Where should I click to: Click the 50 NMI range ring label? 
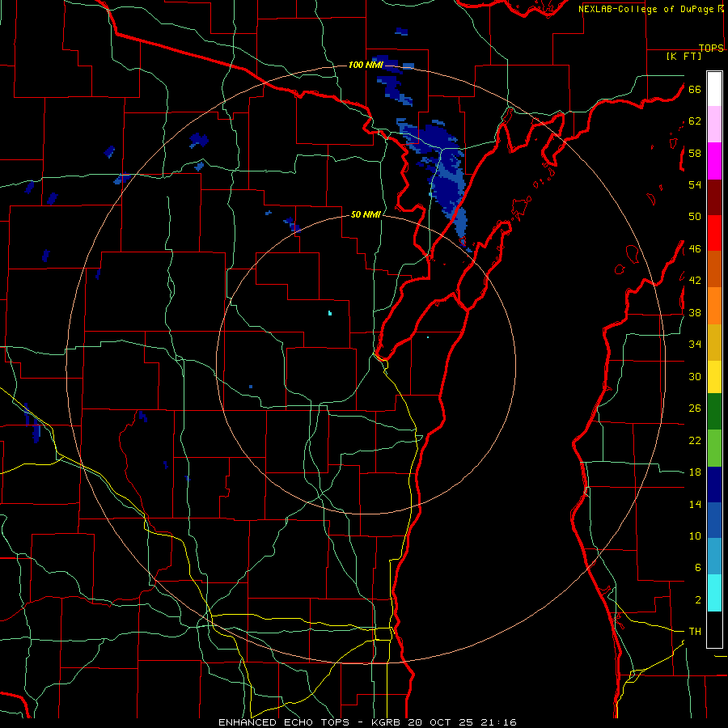366,214
